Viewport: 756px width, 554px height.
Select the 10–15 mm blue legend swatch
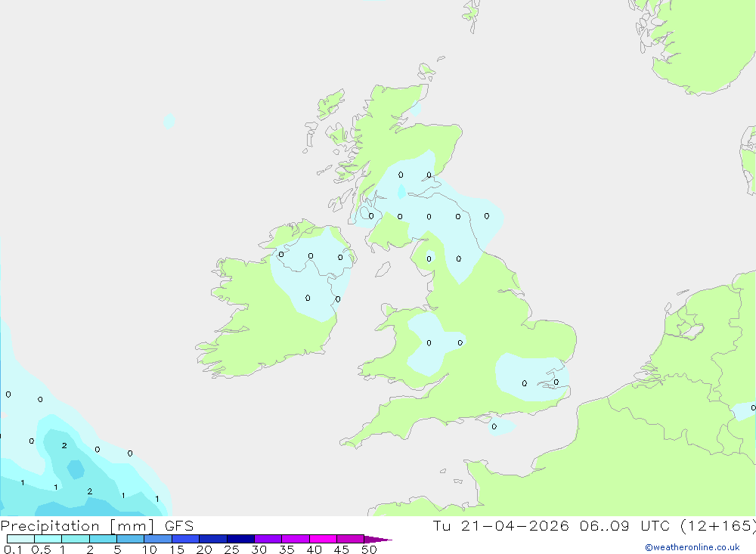(x=158, y=539)
